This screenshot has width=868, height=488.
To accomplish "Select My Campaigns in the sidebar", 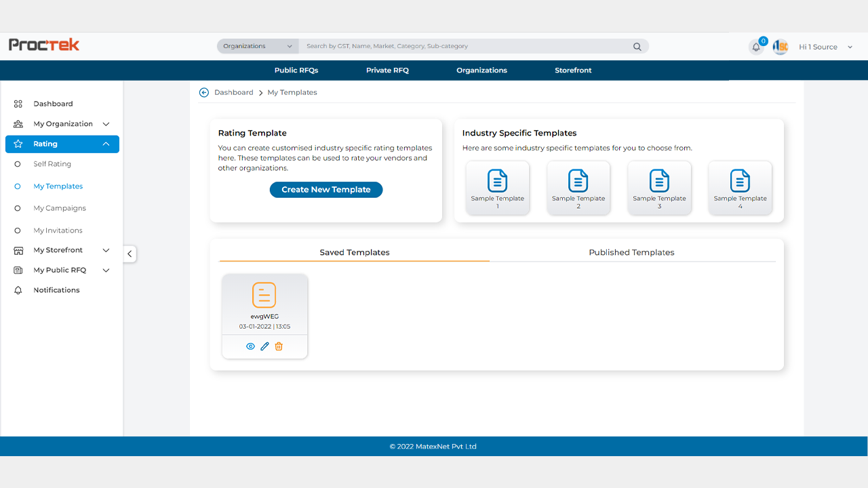I will click(60, 208).
